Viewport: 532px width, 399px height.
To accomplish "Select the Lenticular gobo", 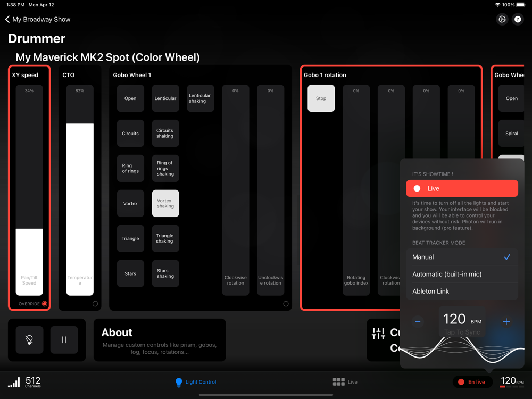I will [x=165, y=98].
